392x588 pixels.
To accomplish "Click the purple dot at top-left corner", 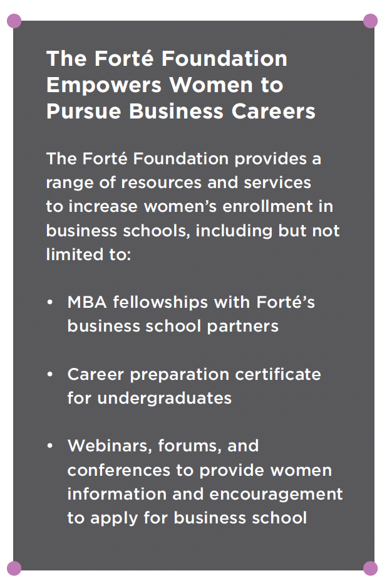I will [x=14, y=21].
